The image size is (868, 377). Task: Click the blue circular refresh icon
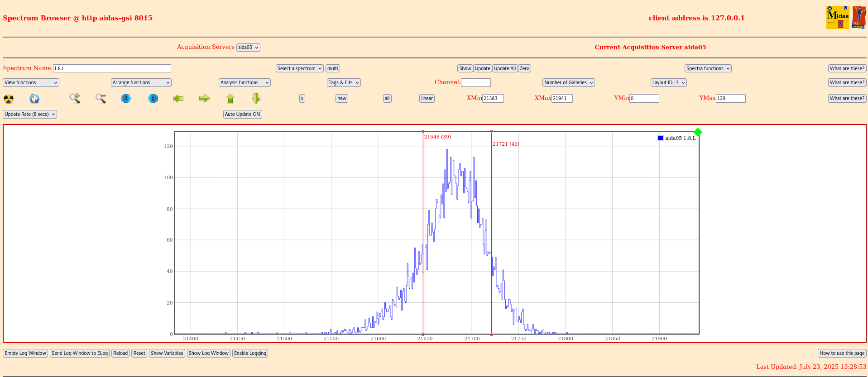[34, 99]
